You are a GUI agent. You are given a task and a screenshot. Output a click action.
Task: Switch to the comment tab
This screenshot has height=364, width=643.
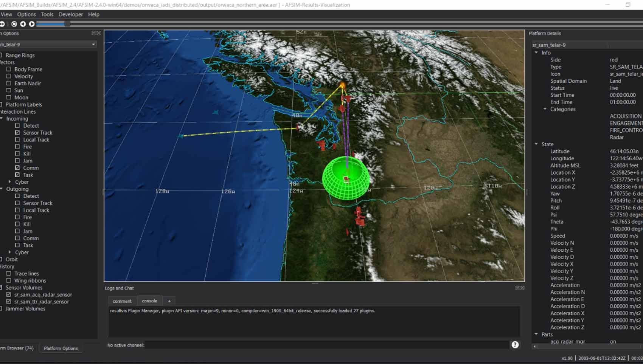coord(122,301)
